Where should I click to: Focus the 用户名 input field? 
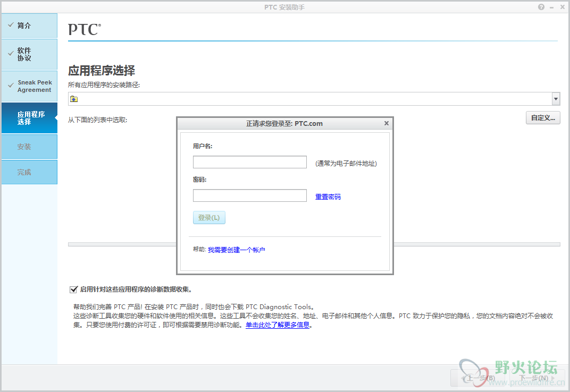[250, 162]
